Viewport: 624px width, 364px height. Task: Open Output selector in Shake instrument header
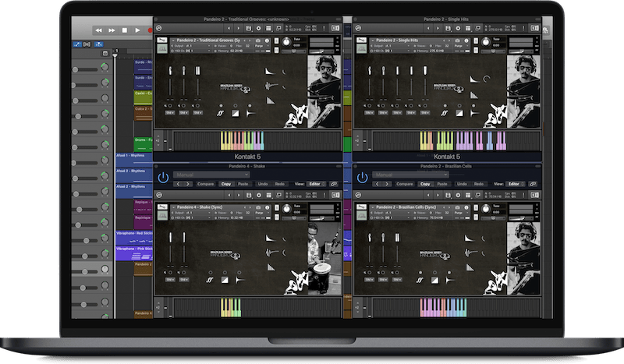click(x=191, y=213)
